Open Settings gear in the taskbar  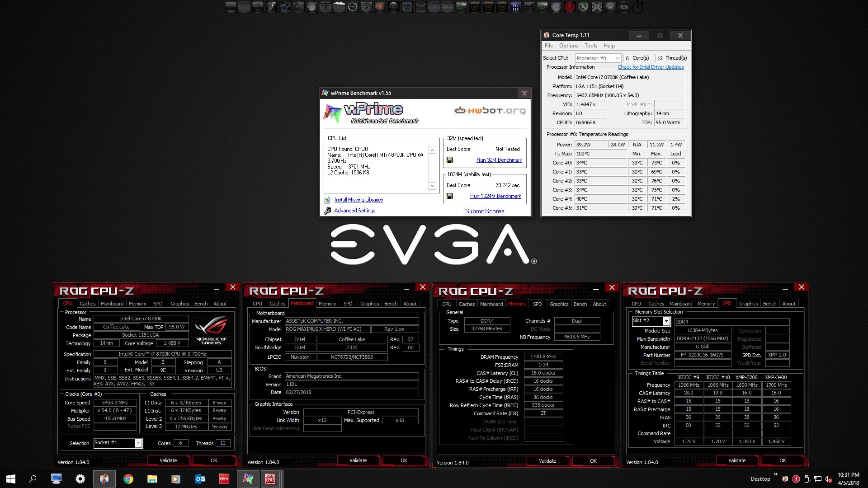point(80,479)
